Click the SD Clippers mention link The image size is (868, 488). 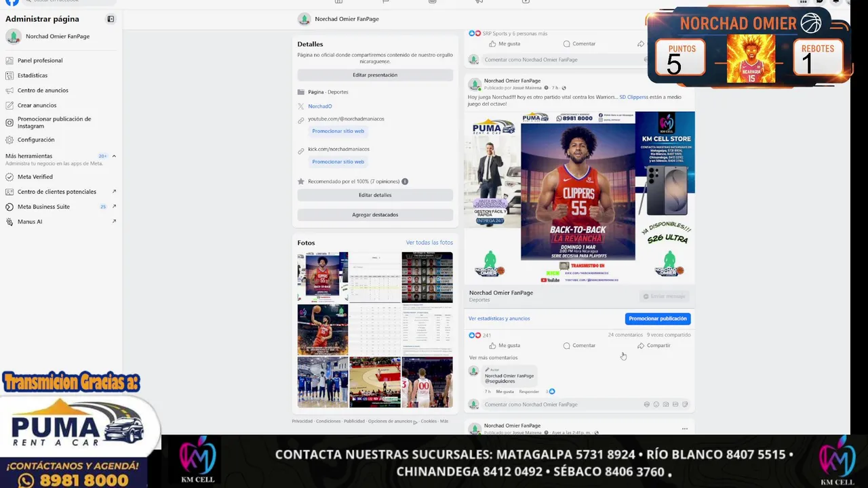tap(633, 97)
